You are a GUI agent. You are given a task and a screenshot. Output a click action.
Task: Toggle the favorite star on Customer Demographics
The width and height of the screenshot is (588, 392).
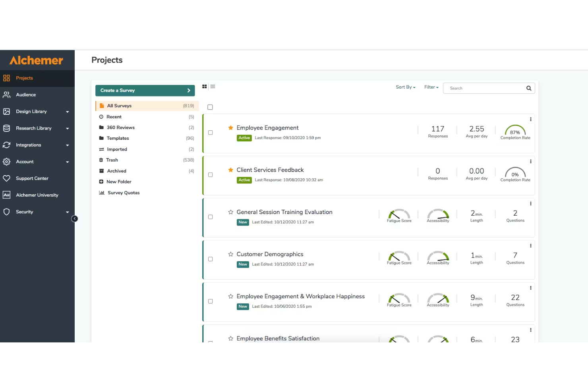[230, 254]
